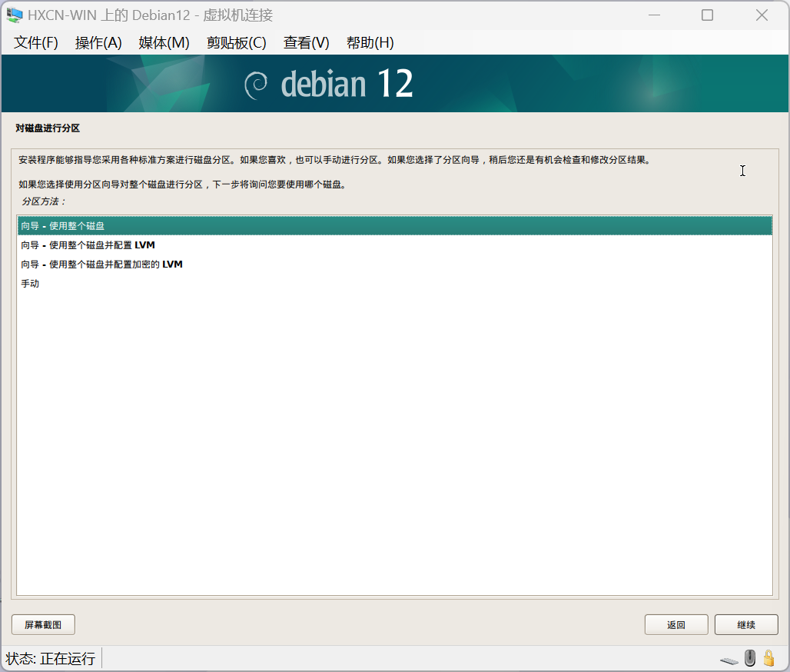Click the 返回 button

pos(676,624)
